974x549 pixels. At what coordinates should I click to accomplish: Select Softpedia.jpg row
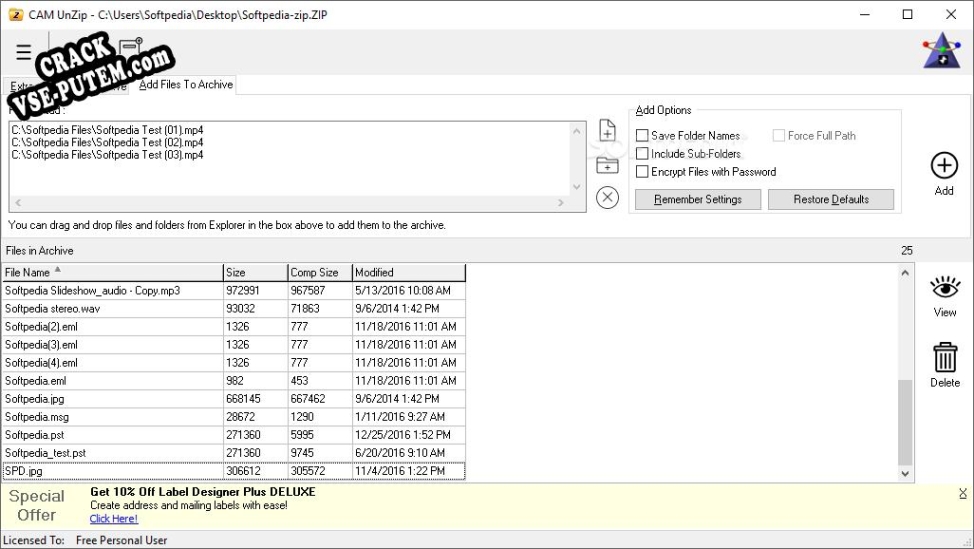pos(234,398)
